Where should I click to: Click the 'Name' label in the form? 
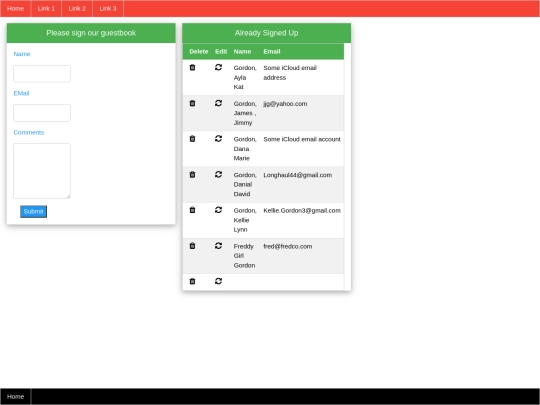point(22,54)
